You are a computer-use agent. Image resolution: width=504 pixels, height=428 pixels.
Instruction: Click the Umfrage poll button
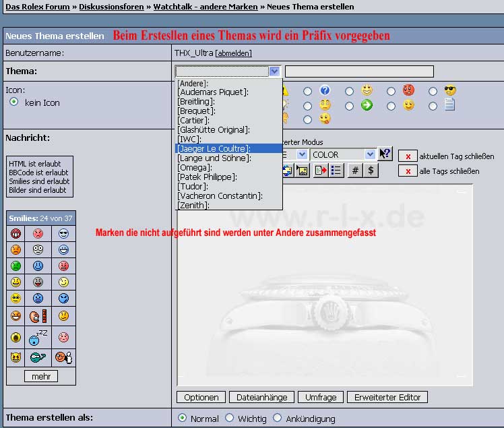[x=321, y=398]
